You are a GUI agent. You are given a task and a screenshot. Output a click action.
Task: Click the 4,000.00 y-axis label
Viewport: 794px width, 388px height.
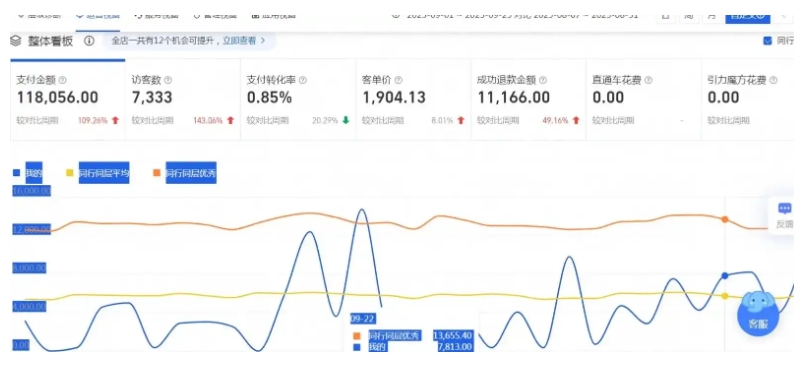point(29,306)
